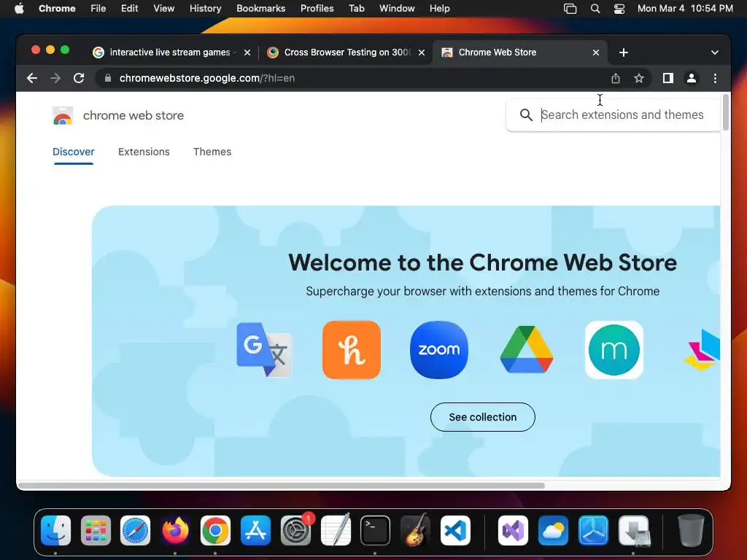Open the Tab menu
The width and height of the screenshot is (747, 560).
tap(356, 9)
